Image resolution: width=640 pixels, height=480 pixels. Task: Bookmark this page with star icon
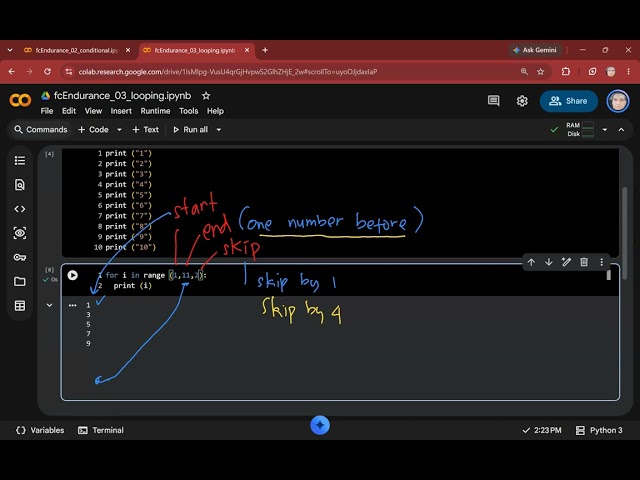click(x=540, y=72)
